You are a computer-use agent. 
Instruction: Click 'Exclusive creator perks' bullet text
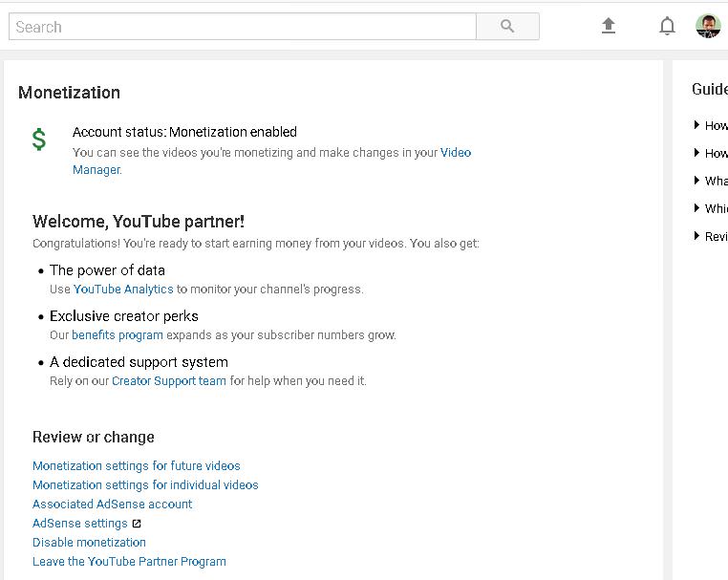point(124,316)
